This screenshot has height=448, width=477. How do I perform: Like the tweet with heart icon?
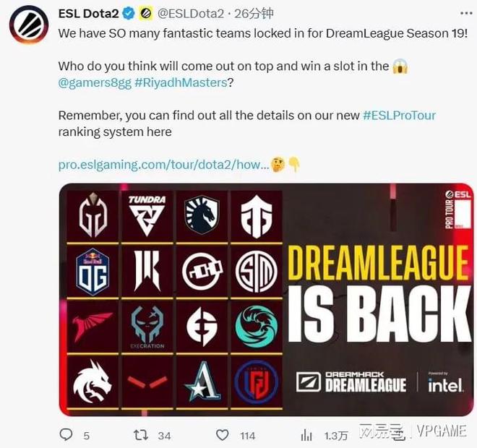click(x=223, y=435)
